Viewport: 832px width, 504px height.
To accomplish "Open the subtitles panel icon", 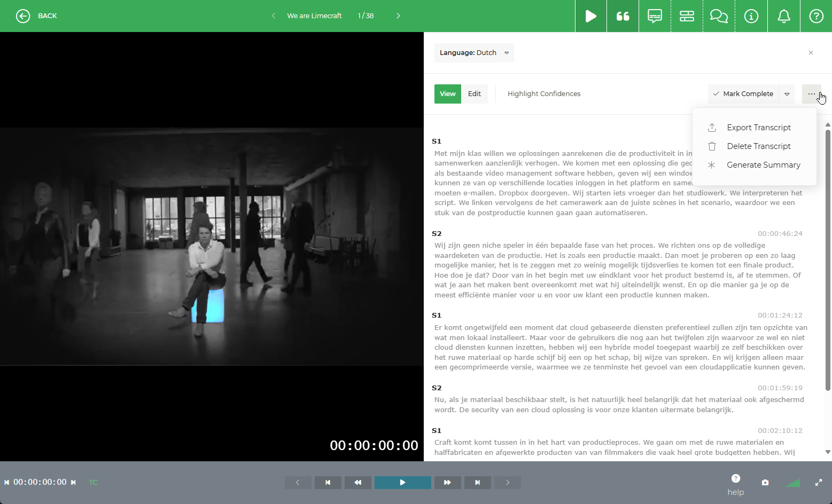I will point(655,16).
